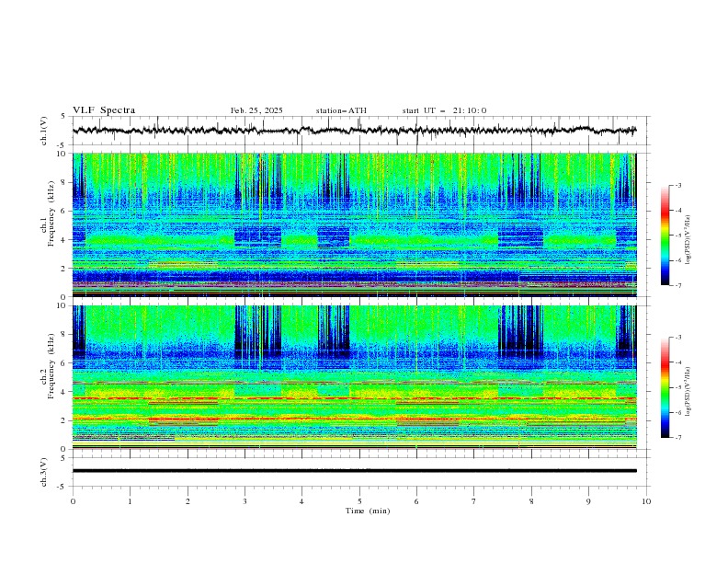Select the ch.2 "Frequency (kHz)" axis label
The image size is (728, 563).
coord(50,366)
